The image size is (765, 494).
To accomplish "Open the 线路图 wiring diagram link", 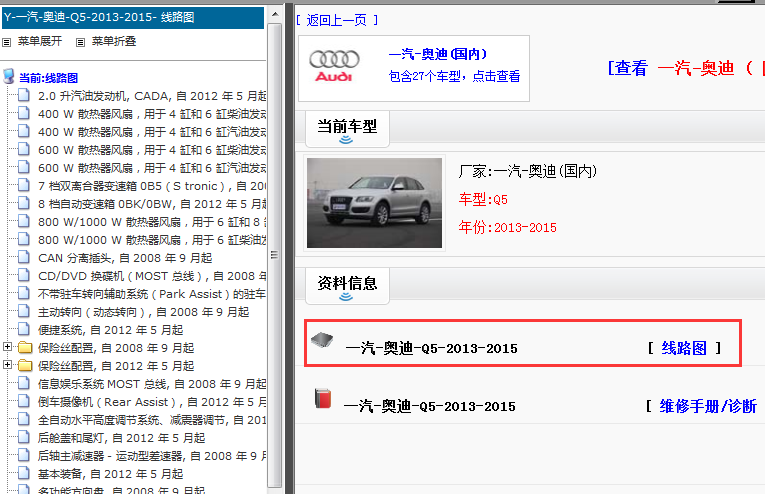I will (x=684, y=348).
